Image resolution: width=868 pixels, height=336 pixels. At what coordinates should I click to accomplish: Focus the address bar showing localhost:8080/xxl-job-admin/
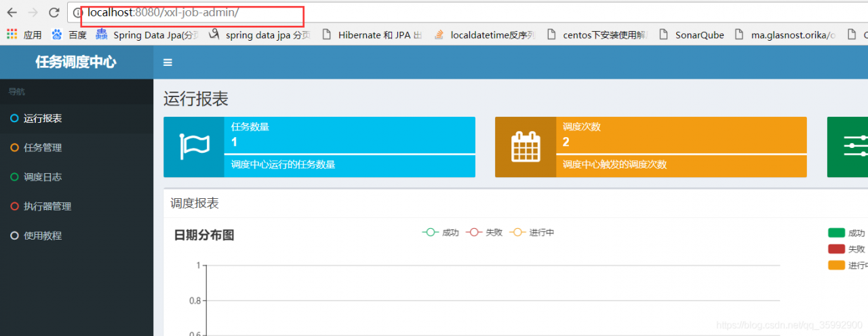(x=468, y=13)
